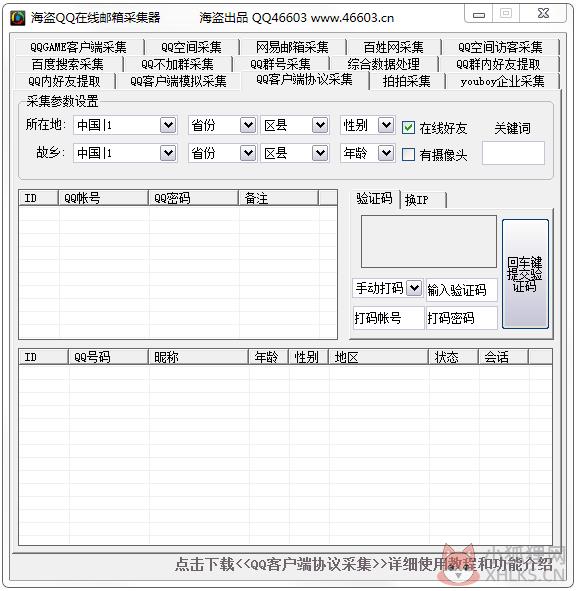Switch to QQ空间采集 tab
576x591 pixels.
[191, 47]
